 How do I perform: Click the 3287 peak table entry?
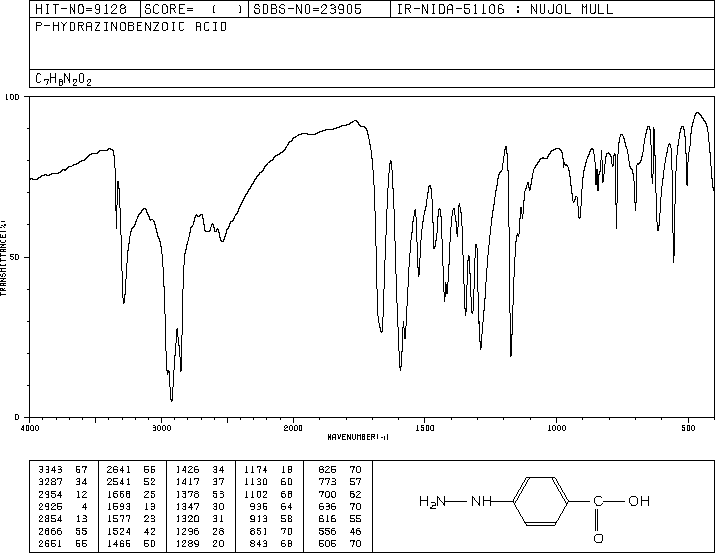click(63, 482)
